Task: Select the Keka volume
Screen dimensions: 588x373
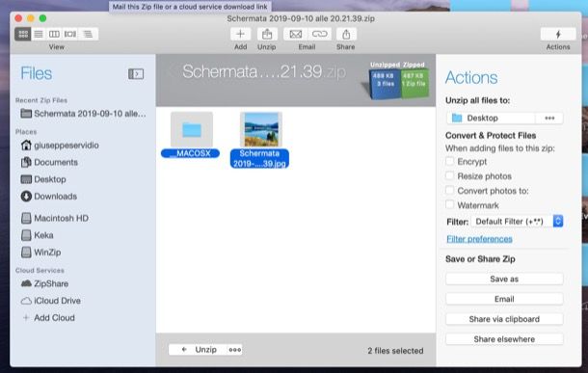Action: 38,235
